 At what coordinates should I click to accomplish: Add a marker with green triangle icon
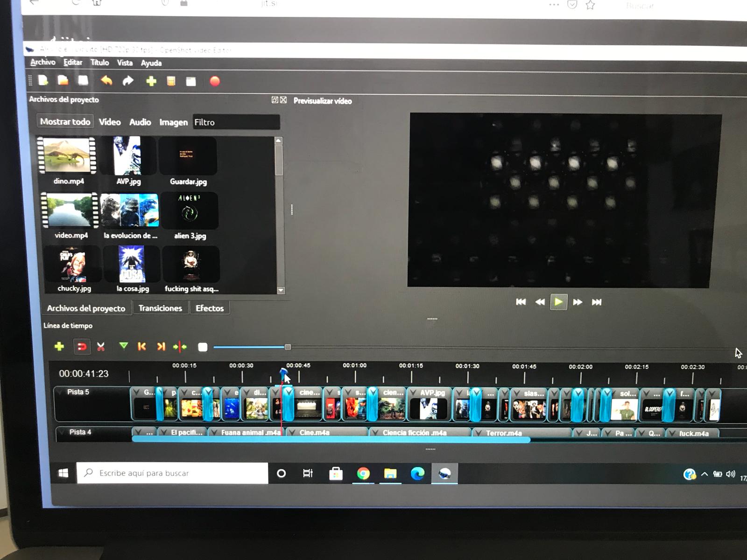click(123, 346)
